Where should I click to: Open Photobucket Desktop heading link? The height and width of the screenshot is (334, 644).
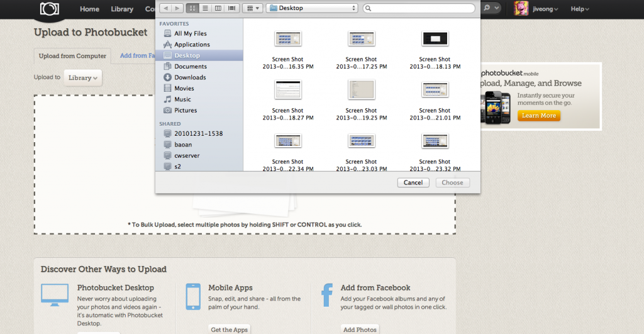click(x=116, y=287)
